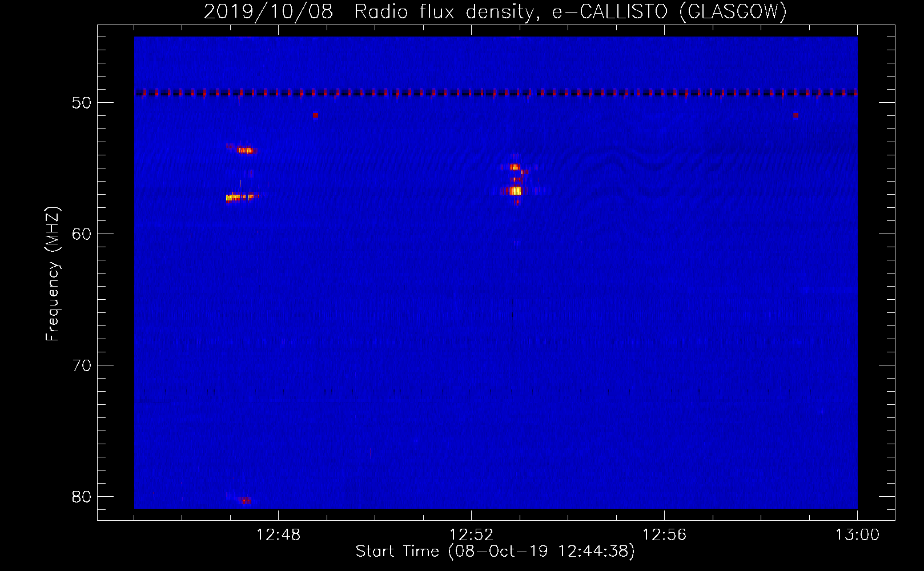Click the 12:48 time tick label

click(278, 535)
